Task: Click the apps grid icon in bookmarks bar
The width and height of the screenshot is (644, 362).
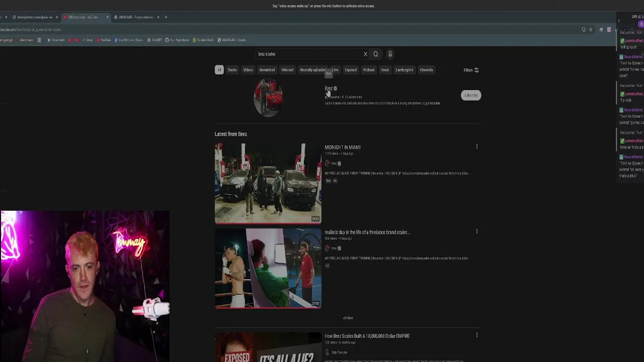Action: point(39,40)
